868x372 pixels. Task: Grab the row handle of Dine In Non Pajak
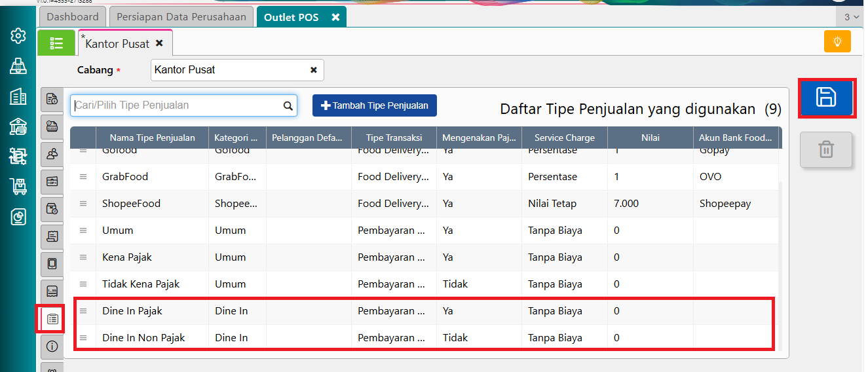83,338
